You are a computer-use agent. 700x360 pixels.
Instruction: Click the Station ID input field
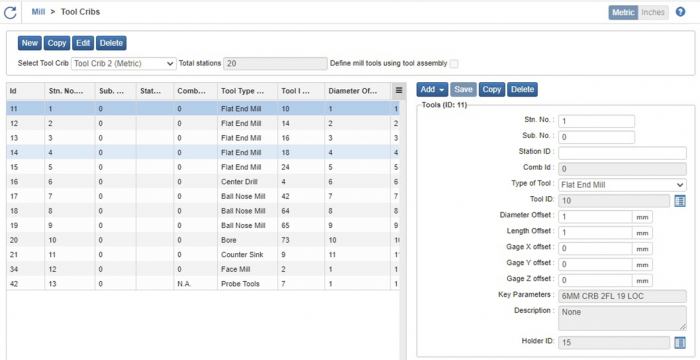point(622,153)
